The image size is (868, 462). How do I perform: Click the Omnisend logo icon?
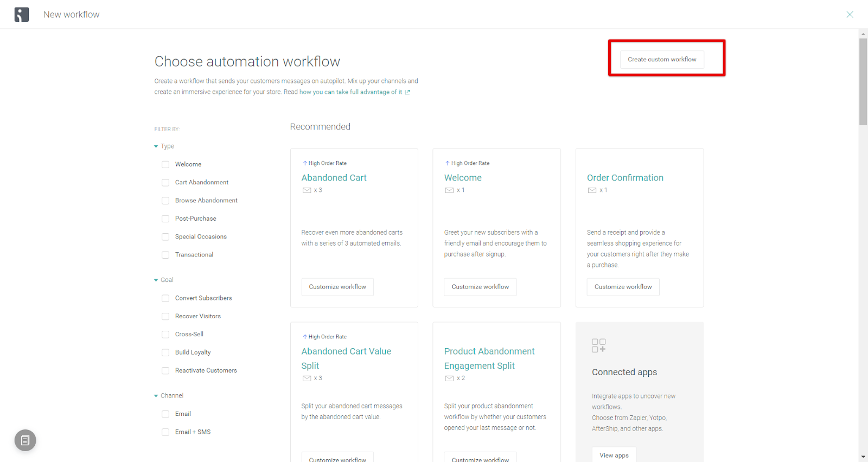22,15
